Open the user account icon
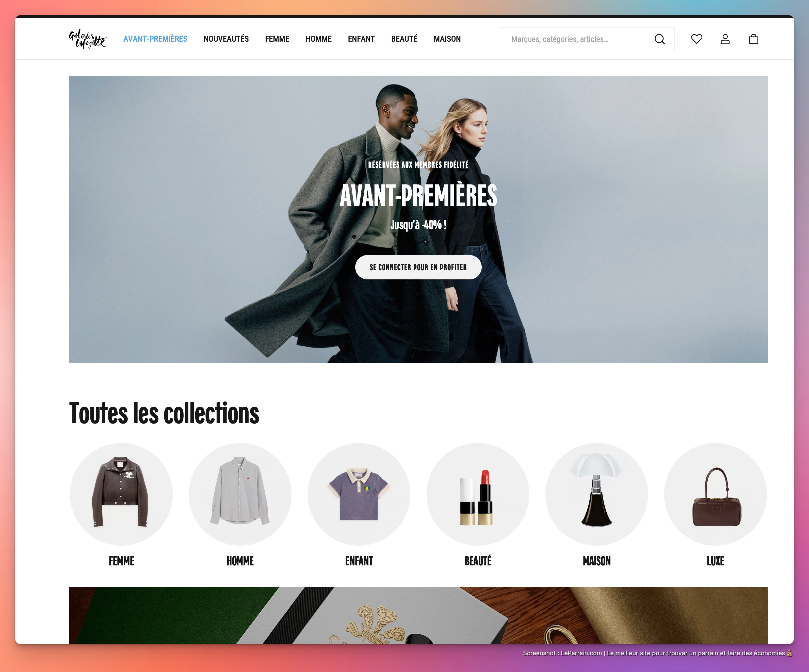Viewport: 809px width, 672px height. [725, 39]
